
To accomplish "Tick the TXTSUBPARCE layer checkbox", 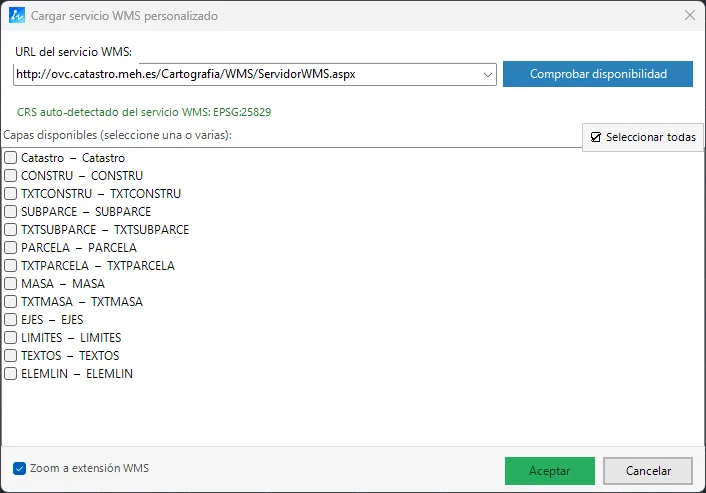I will tap(11, 230).
